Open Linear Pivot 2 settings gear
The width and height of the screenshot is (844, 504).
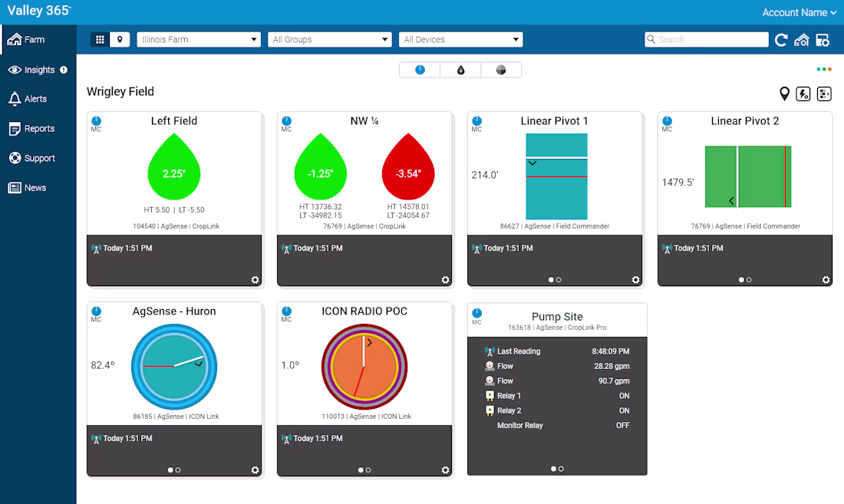826,280
